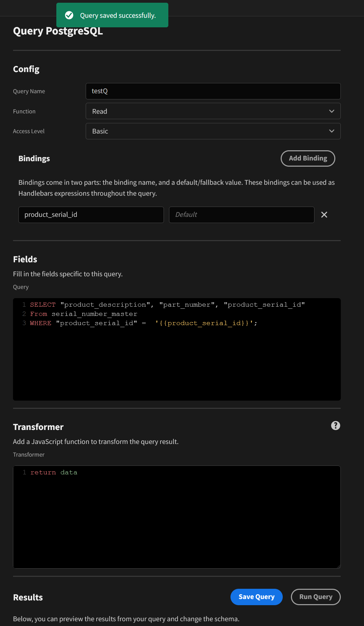
Task: Focus the Query Name field containing testQ
Action: click(x=213, y=91)
